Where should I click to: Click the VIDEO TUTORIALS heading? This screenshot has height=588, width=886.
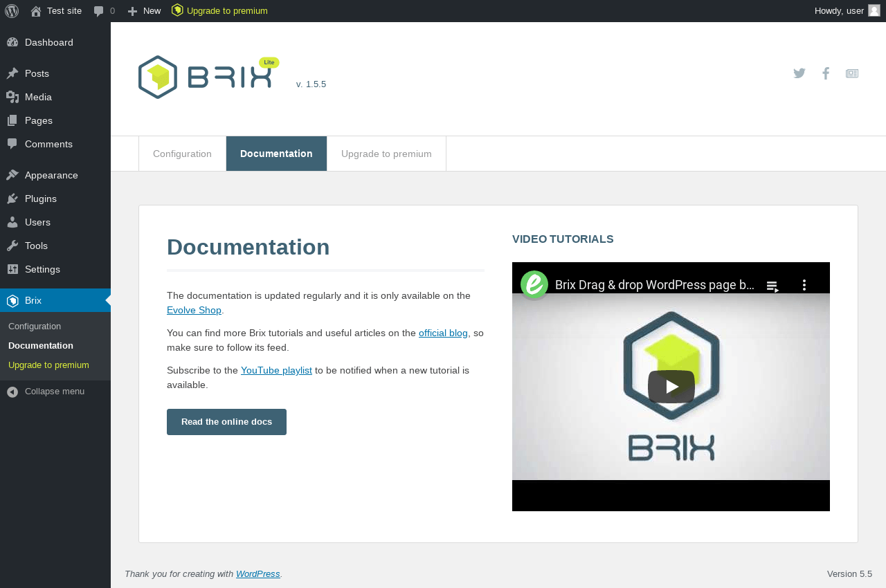tap(563, 239)
